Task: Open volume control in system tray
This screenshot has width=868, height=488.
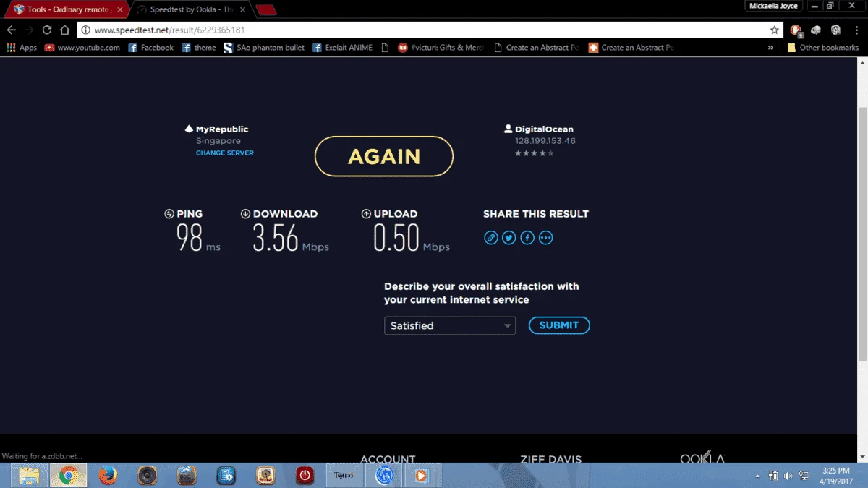Action: point(788,476)
